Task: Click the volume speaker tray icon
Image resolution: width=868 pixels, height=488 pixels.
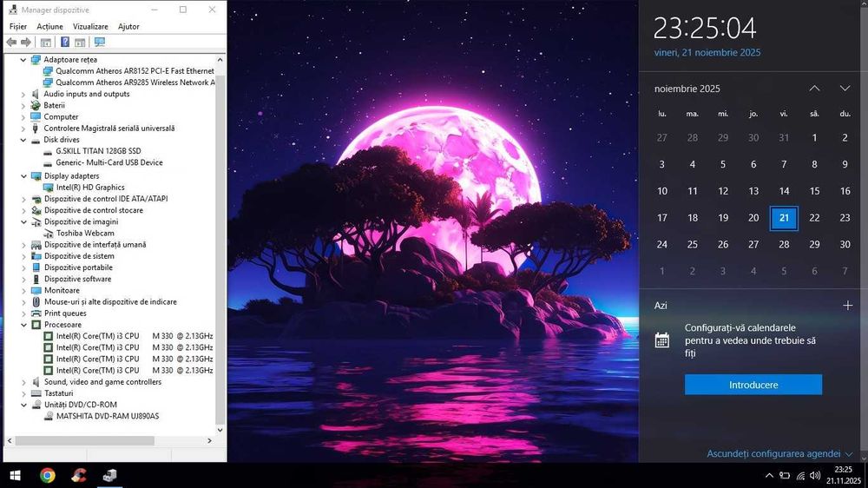Action: [x=815, y=475]
